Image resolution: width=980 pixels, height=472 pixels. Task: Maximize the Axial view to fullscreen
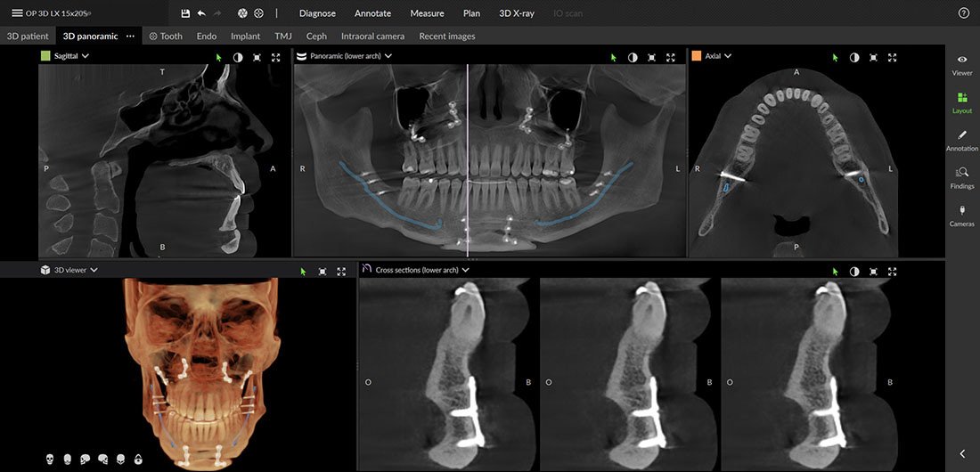click(x=893, y=57)
